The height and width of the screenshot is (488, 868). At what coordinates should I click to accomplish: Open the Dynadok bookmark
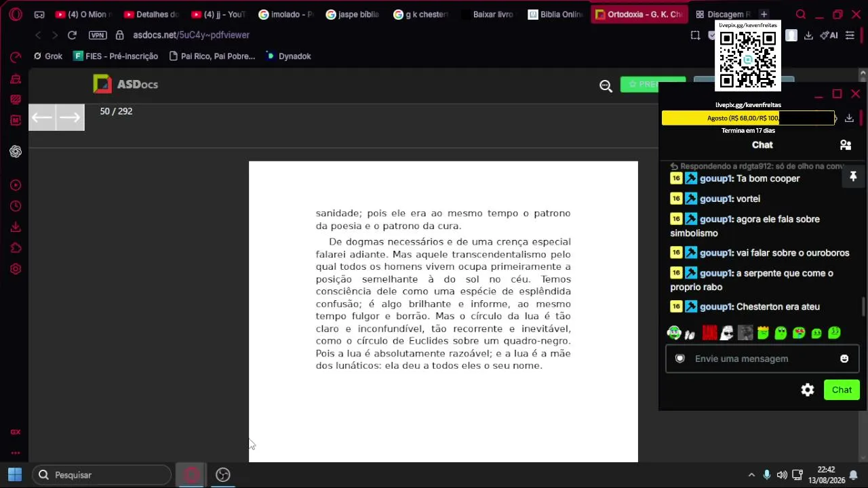(x=289, y=56)
